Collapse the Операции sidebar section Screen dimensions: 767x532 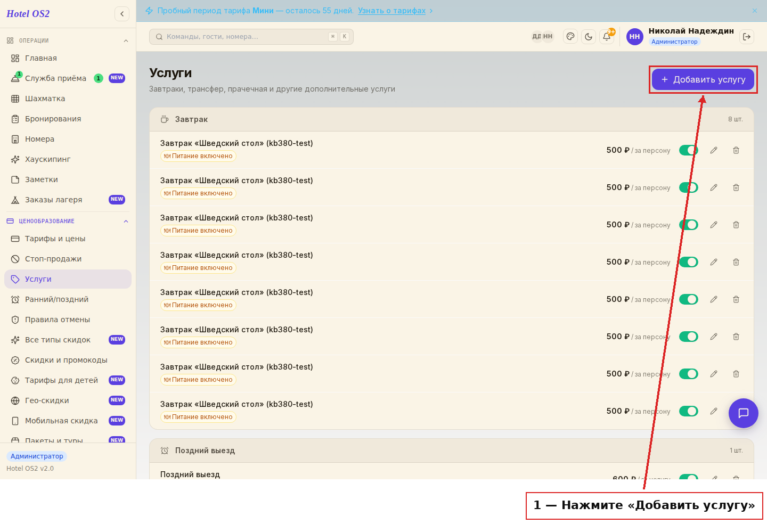(126, 41)
